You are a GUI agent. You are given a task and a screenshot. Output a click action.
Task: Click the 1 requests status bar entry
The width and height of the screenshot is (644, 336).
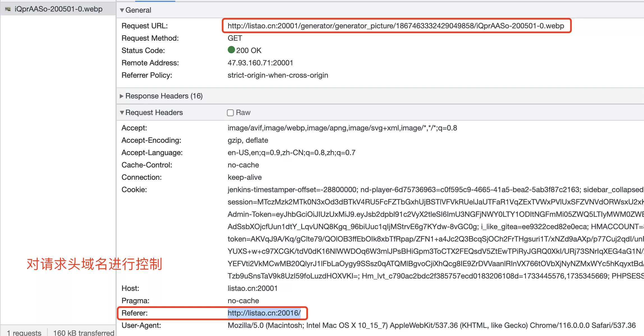point(24,333)
